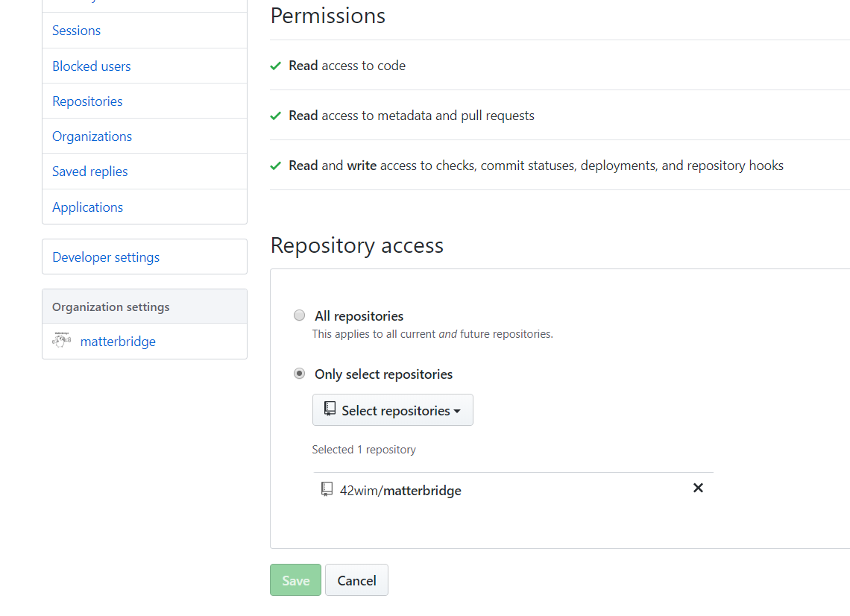
Task: Open the Repositories settings page
Action: (87, 101)
